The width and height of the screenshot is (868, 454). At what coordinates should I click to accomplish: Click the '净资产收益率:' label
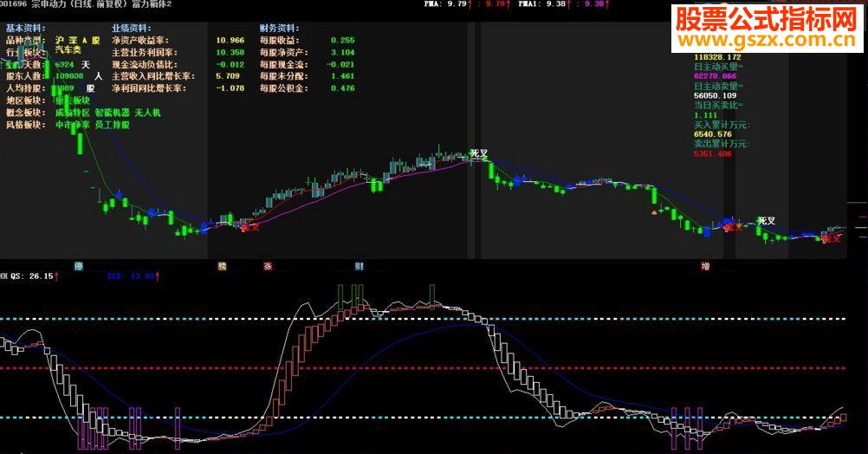pos(140,40)
